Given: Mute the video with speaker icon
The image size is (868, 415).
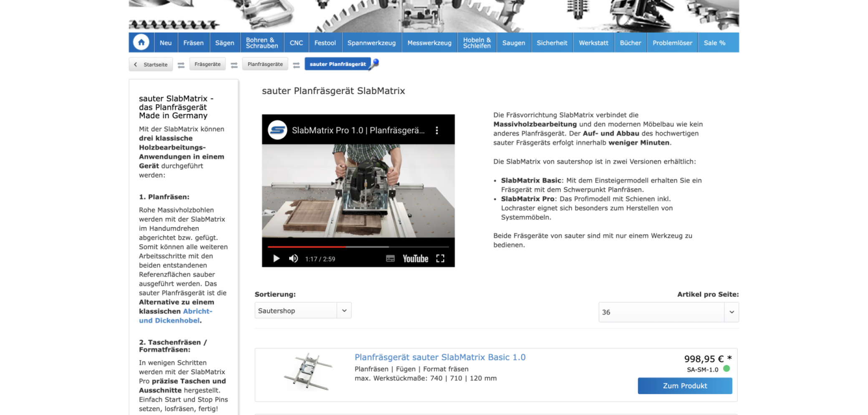Looking at the screenshot, I should pyautogui.click(x=293, y=259).
